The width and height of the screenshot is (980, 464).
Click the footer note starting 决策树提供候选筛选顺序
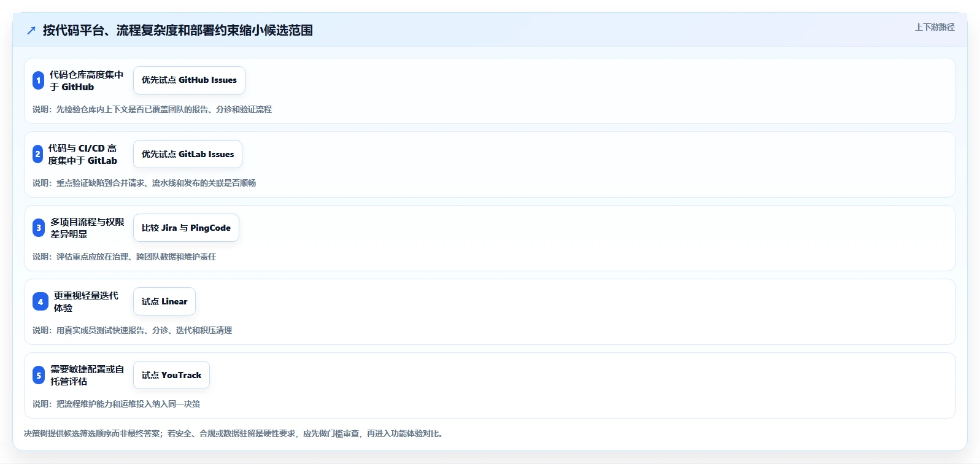pos(235,433)
